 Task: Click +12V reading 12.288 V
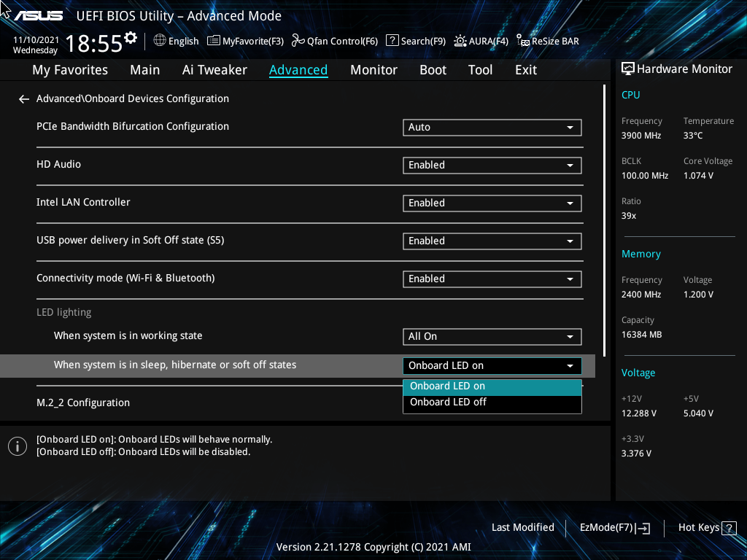(638, 413)
